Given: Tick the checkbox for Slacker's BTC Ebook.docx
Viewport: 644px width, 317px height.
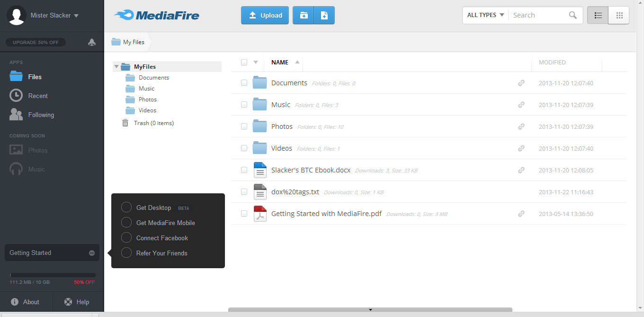Looking at the screenshot, I should [x=244, y=170].
